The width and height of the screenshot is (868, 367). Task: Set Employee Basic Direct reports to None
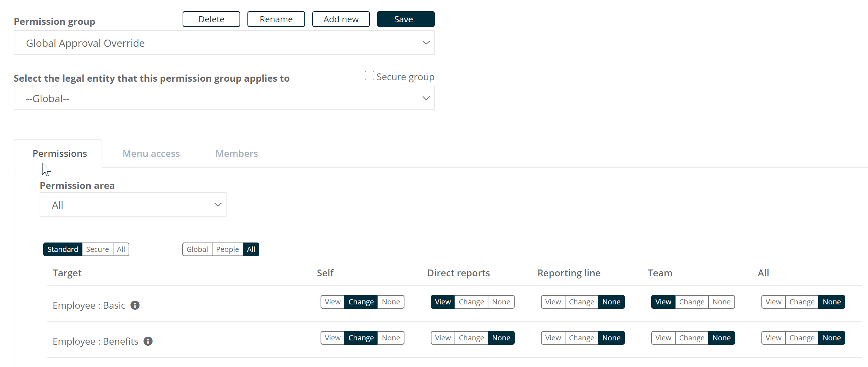501,302
